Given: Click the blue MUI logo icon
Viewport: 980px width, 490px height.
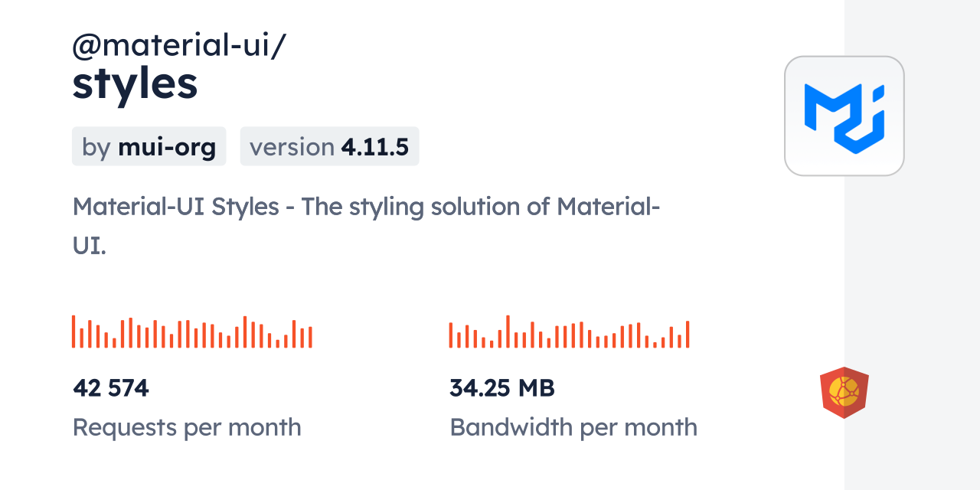Looking at the screenshot, I should click(x=844, y=116).
